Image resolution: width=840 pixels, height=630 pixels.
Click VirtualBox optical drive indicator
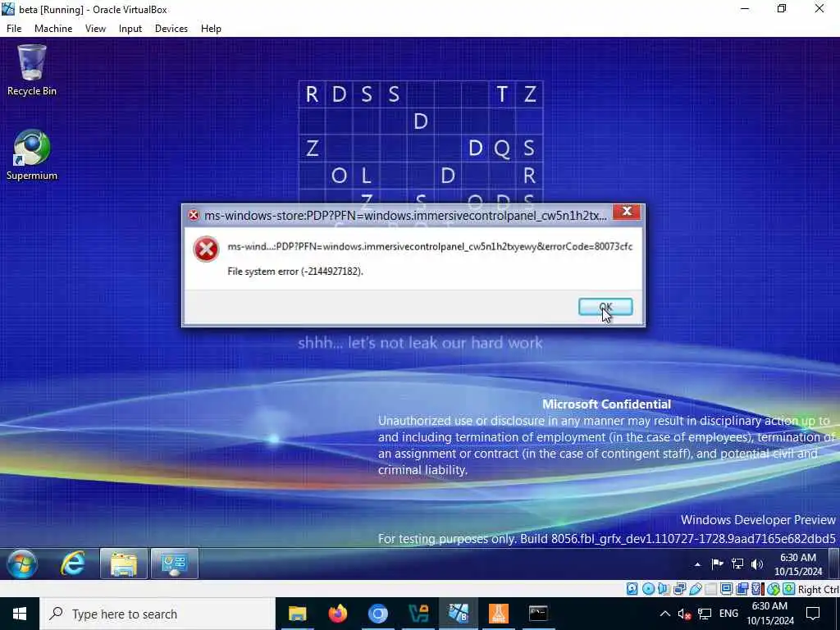(648, 589)
